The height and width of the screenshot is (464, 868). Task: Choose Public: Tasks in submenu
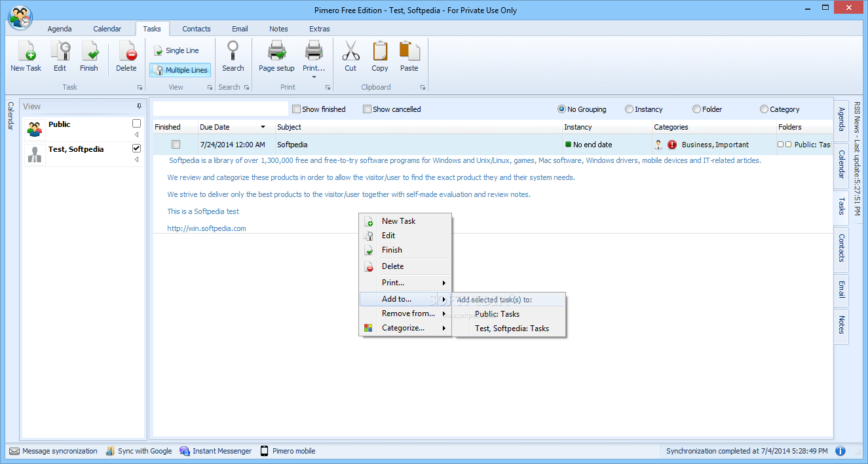click(510, 314)
